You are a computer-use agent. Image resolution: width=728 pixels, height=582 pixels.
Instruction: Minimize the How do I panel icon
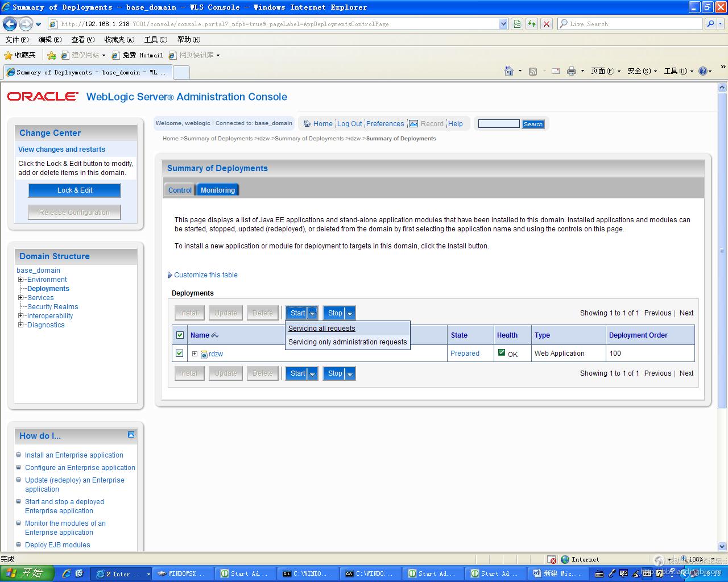pos(131,435)
